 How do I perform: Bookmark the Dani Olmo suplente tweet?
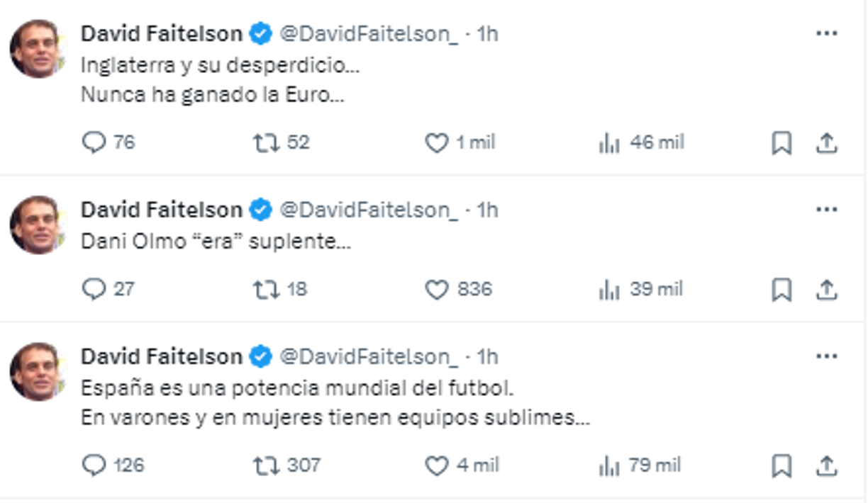pos(783,290)
